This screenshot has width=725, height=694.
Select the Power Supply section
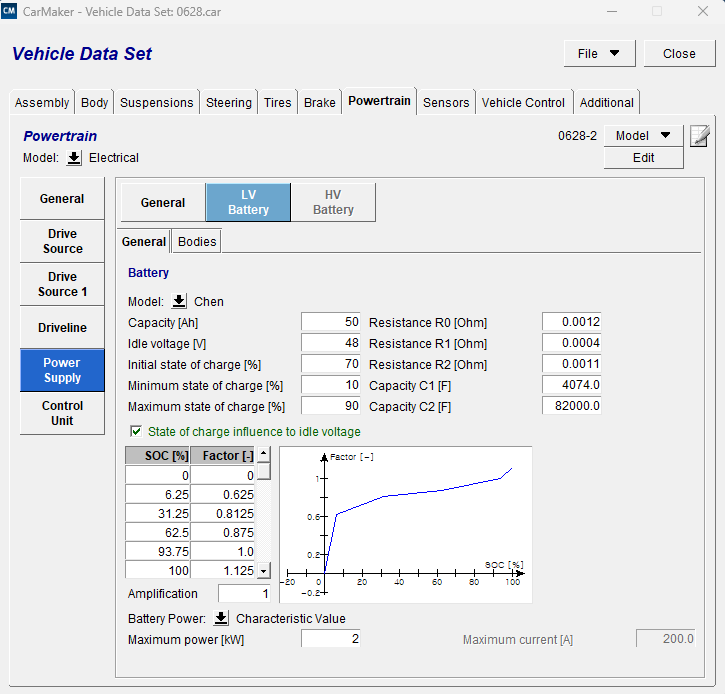pyautogui.click(x=62, y=370)
